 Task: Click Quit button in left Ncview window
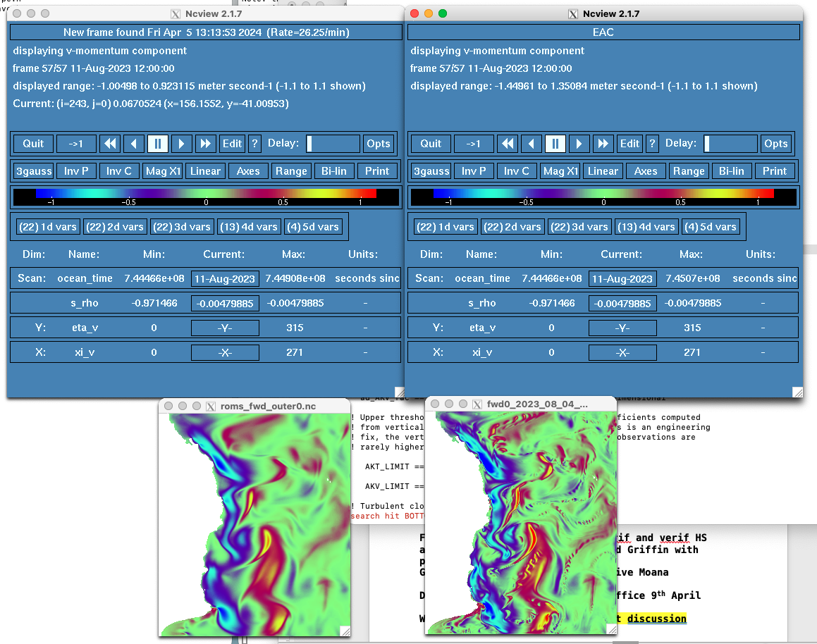[x=33, y=144]
